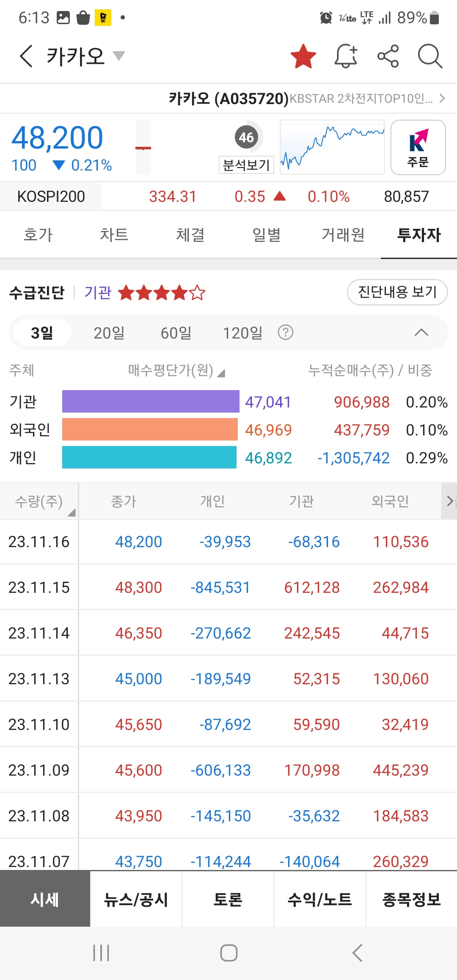Open the mini price chart thumbnail
The width and height of the screenshot is (457, 980).
point(332,147)
